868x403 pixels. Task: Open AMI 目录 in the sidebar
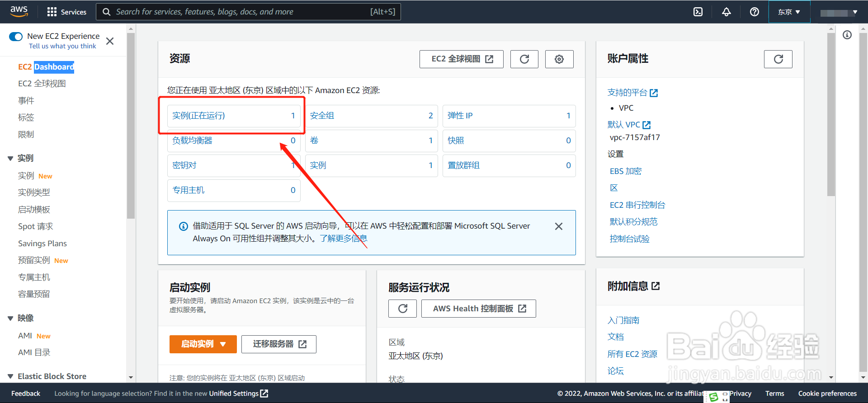34,352
